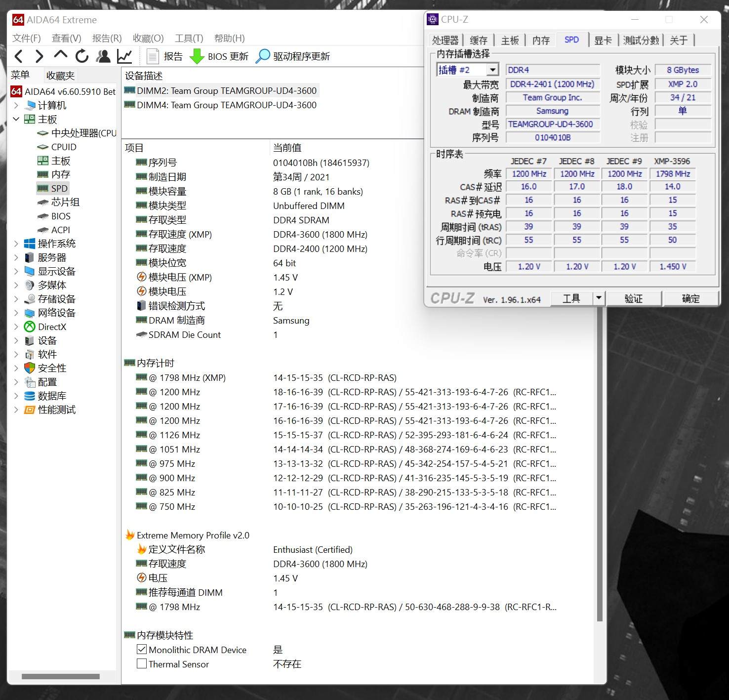Click the 确定 button in CPU-Z

(x=690, y=298)
